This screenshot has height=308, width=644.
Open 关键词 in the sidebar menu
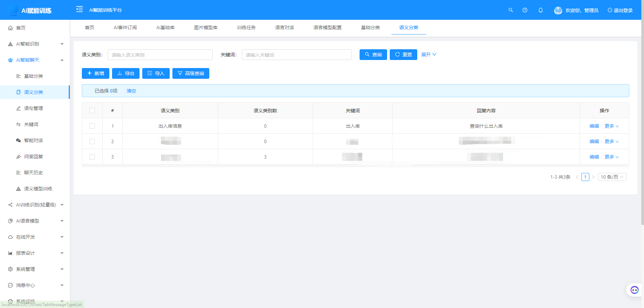31,124
